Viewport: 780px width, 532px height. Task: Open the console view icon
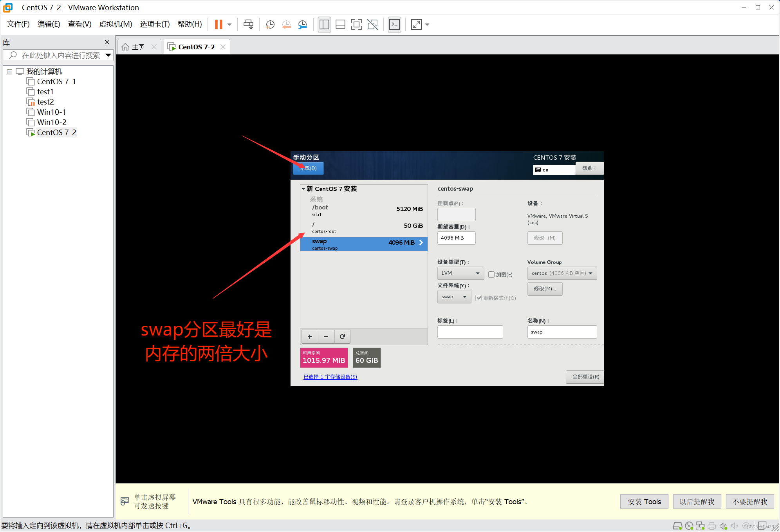pos(394,25)
